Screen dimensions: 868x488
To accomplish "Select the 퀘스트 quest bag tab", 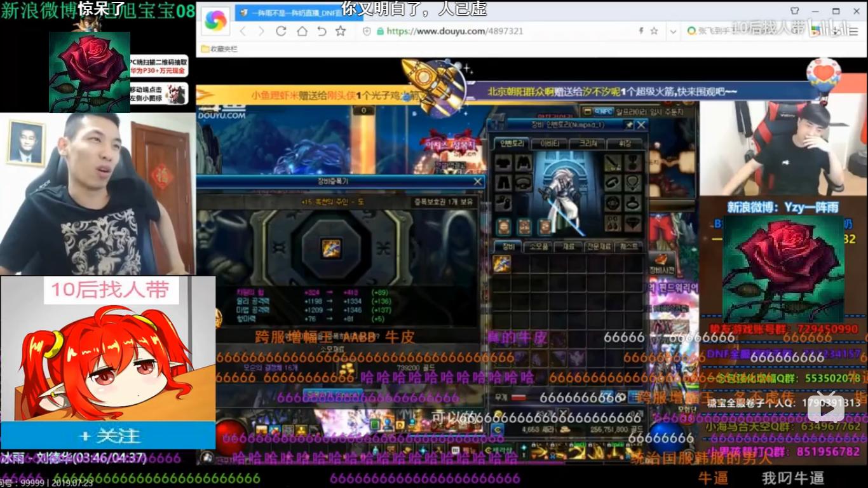I will (629, 247).
